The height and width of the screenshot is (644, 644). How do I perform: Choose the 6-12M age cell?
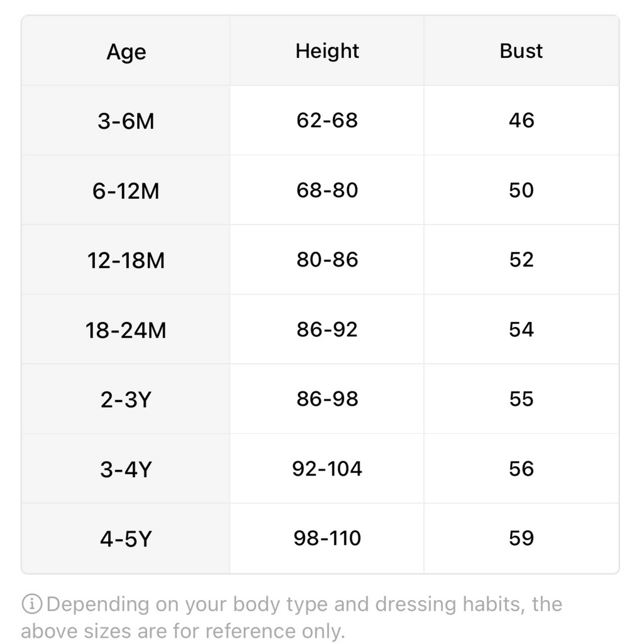[126, 191]
